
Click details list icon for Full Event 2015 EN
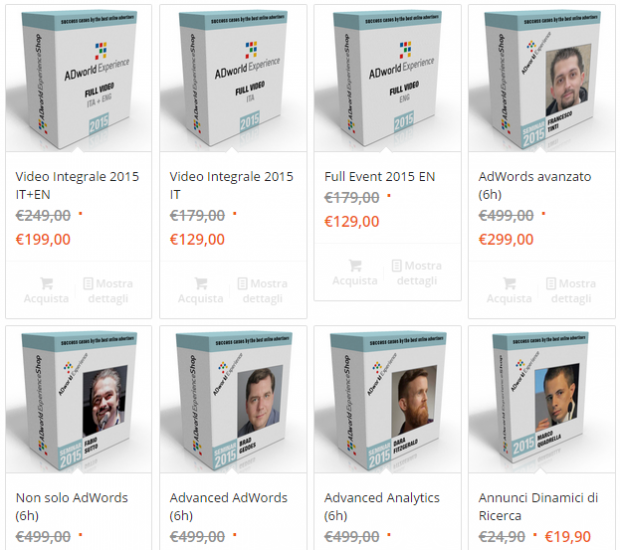point(397,266)
